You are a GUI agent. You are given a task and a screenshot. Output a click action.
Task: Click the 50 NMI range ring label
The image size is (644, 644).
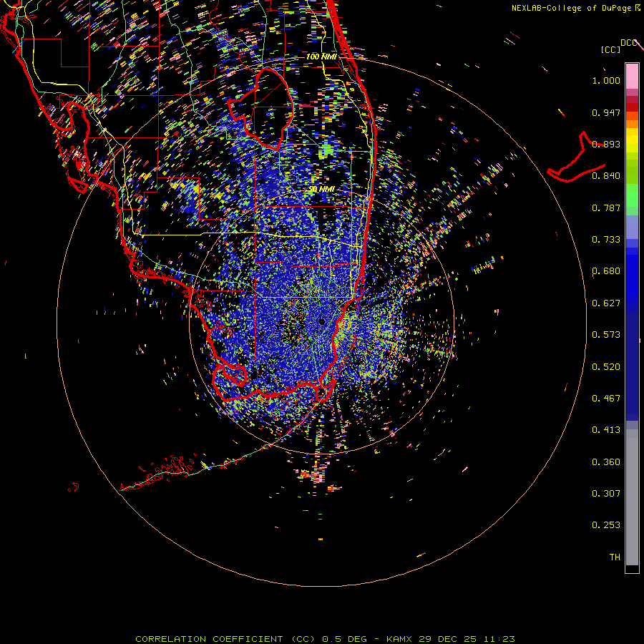(321, 190)
